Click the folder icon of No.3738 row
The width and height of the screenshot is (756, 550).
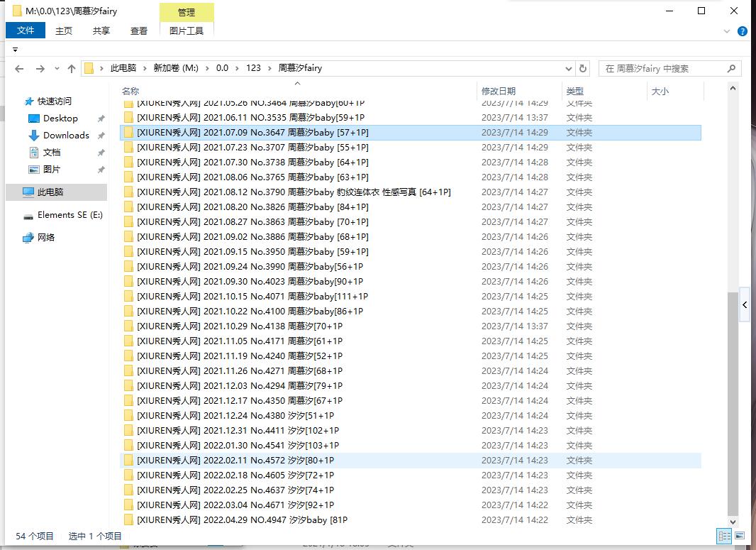coord(129,162)
